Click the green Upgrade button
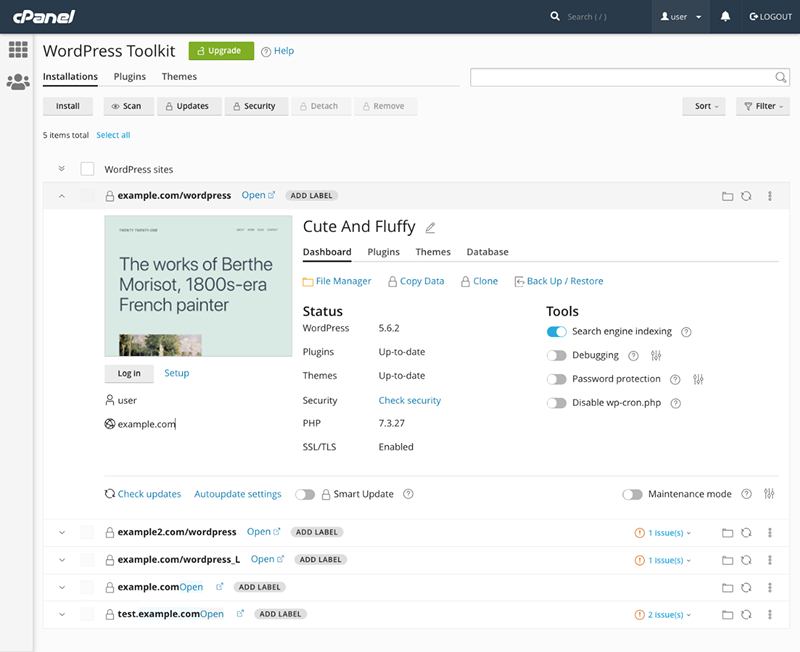Screen dimensions: 800x652 221,51
